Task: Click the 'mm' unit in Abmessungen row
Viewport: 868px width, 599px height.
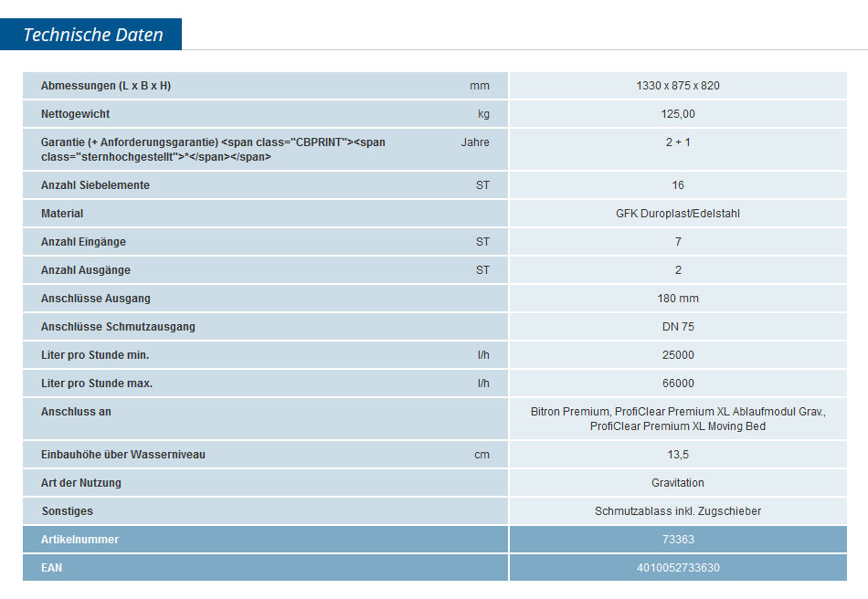Action: (x=480, y=86)
